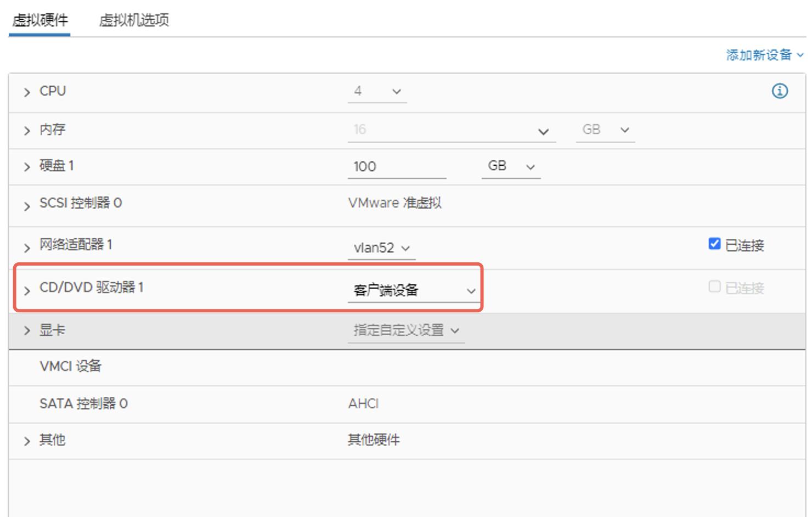The width and height of the screenshot is (812, 517).
Task: Click the 其他硬件 value text
Action: coord(374,440)
